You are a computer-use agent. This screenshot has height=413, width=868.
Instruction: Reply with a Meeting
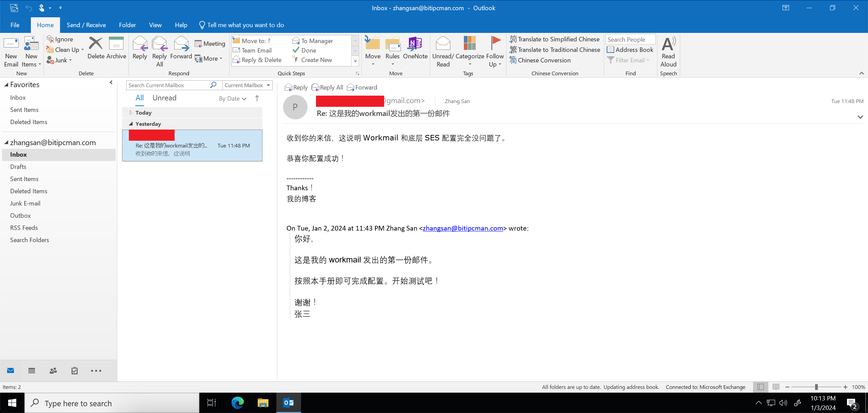[x=210, y=44]
